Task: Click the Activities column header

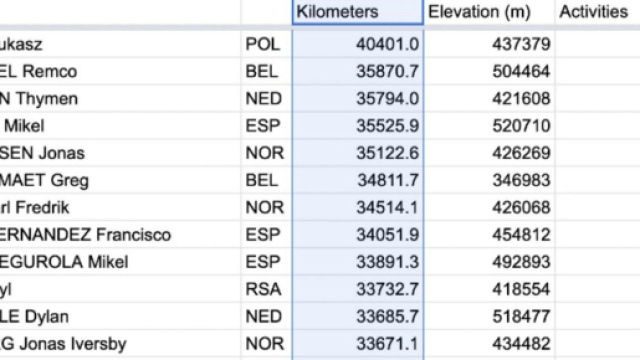Action: click(597, 12)
